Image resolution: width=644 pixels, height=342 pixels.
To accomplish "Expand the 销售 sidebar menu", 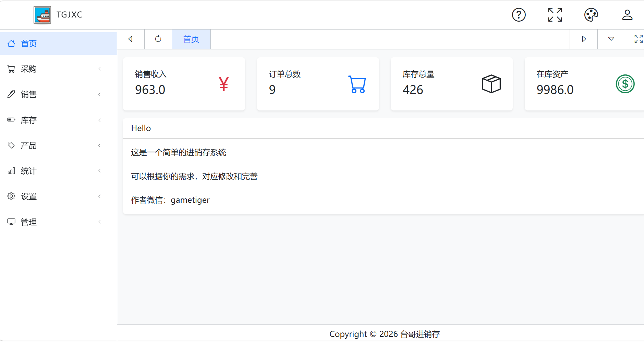I will pos(58,94).
